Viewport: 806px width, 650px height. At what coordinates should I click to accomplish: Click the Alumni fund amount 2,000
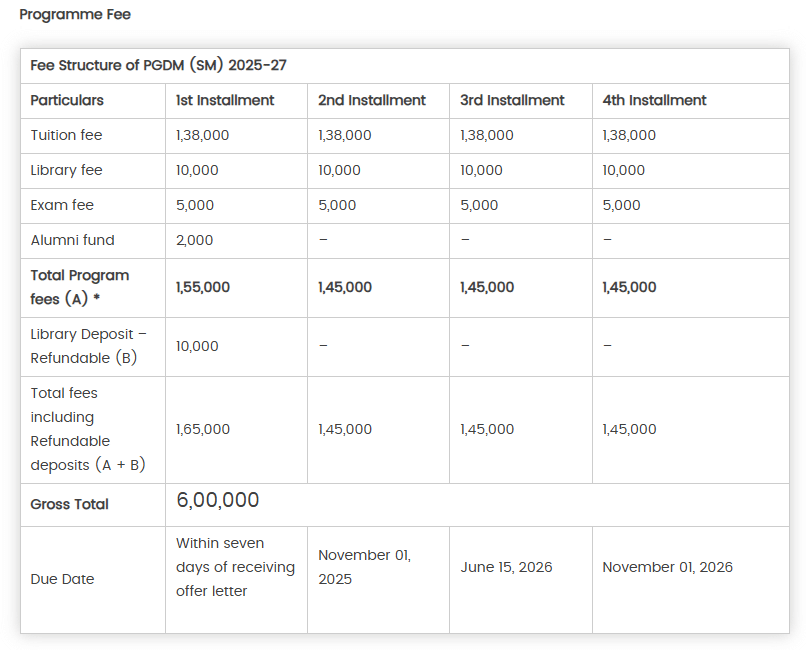(194, 240)
